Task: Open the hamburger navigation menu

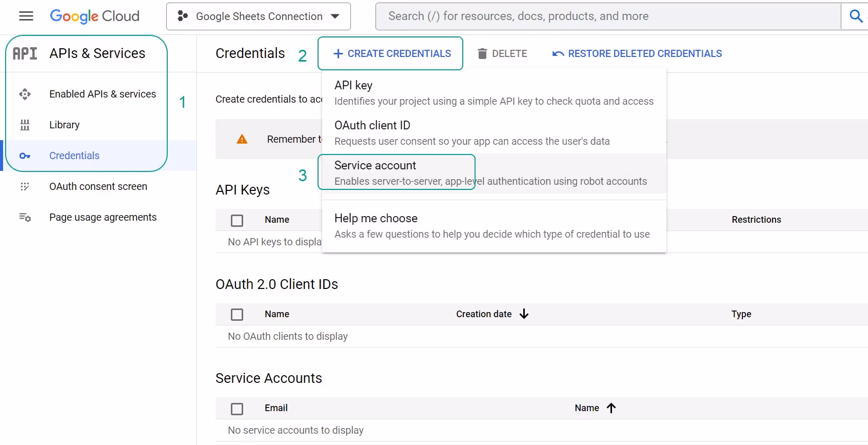Action: [26, 16]
